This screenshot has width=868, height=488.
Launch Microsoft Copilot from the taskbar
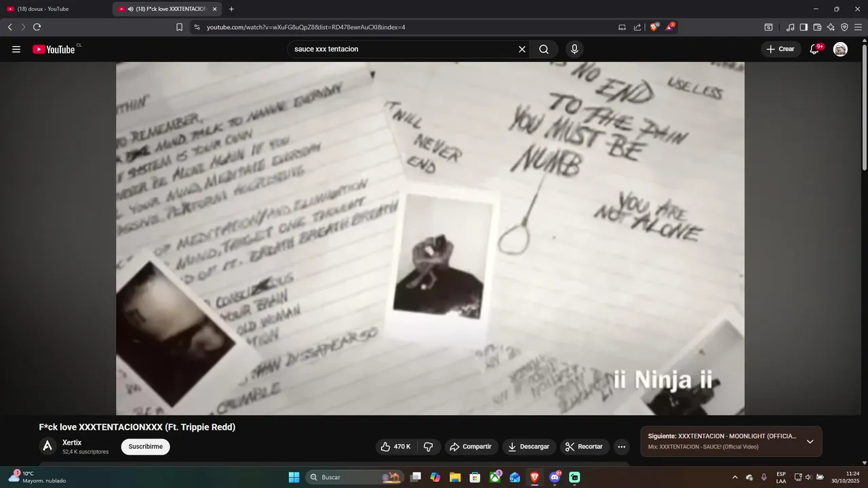click(435, 477)
